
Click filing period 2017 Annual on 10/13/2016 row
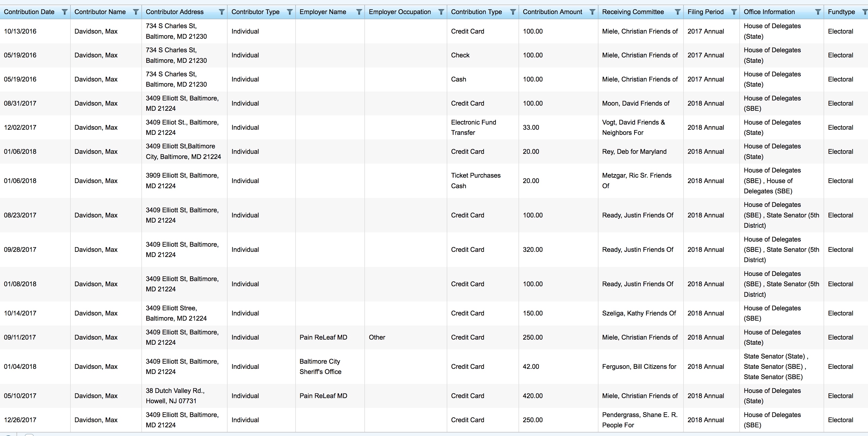point(706,31)
